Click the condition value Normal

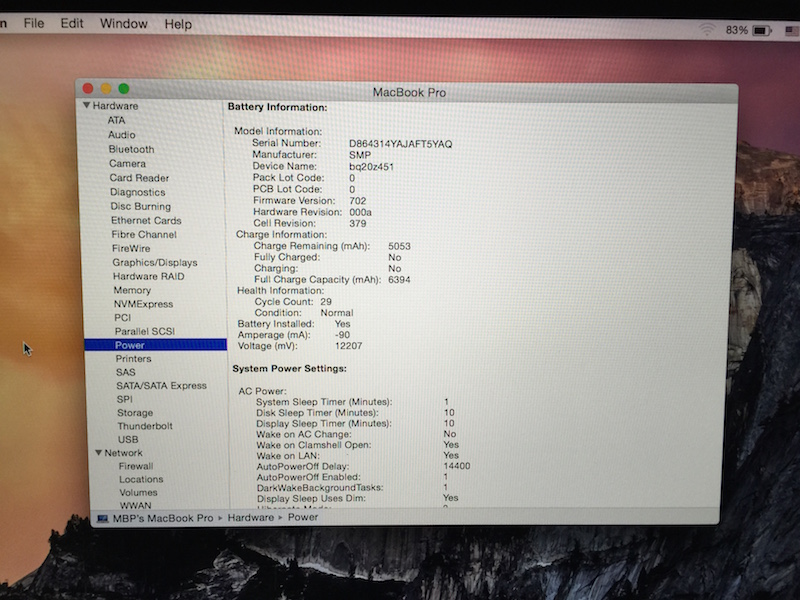click(x=337, y=313)
